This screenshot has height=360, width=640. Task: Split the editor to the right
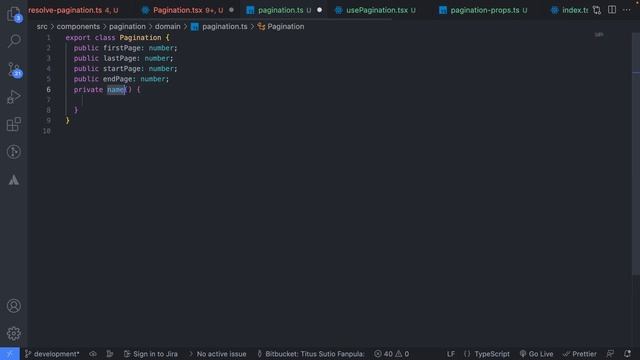tap(612, 10)
